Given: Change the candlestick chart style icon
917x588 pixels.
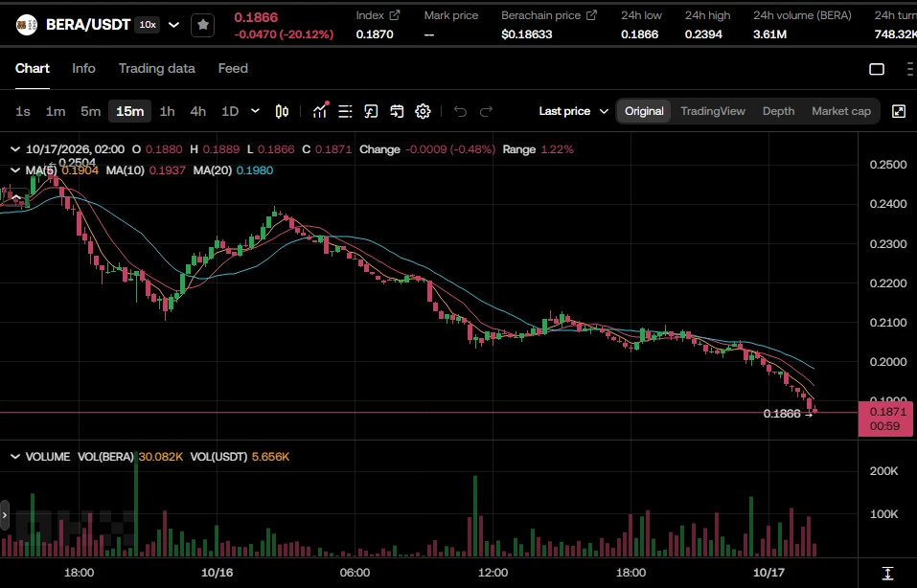Looking at the screenshot, I should tap(282, 111).
